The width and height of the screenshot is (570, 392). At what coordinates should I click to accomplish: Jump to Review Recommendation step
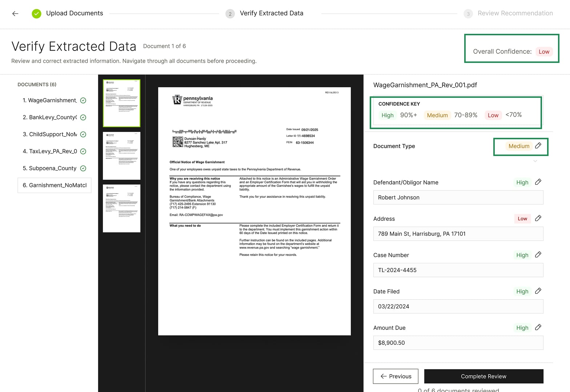click(515, 13)
